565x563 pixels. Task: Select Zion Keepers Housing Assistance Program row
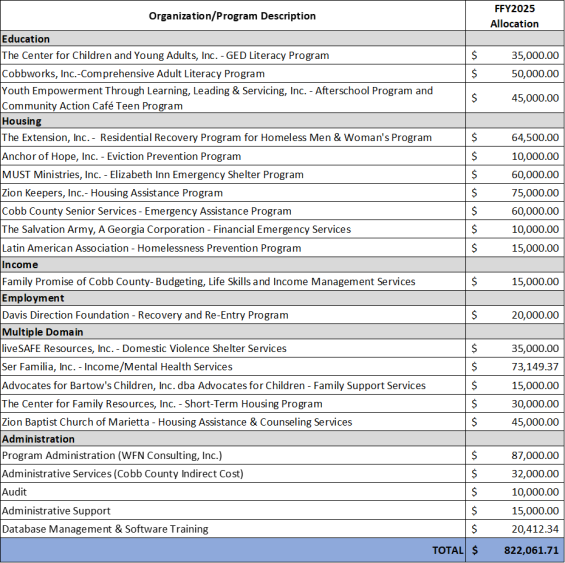[112, 193]
